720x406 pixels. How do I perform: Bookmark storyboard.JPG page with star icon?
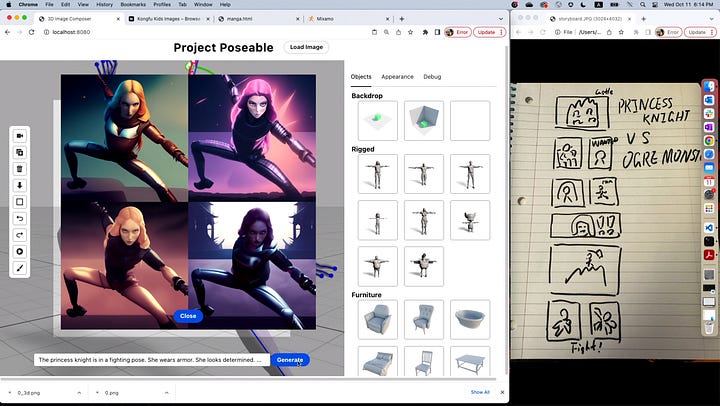coord(621,32)
